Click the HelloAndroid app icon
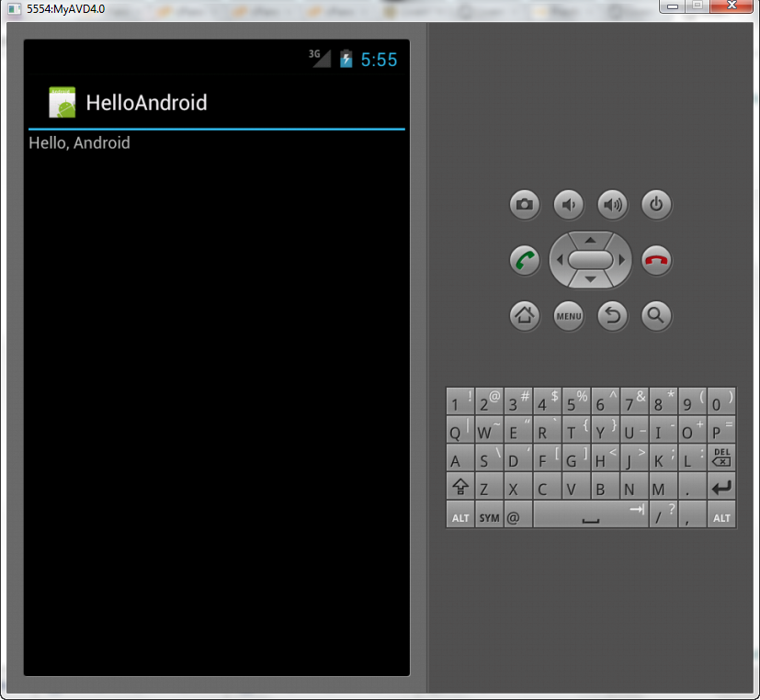This screenshot has height=700, width=760. tap(62, 102)
